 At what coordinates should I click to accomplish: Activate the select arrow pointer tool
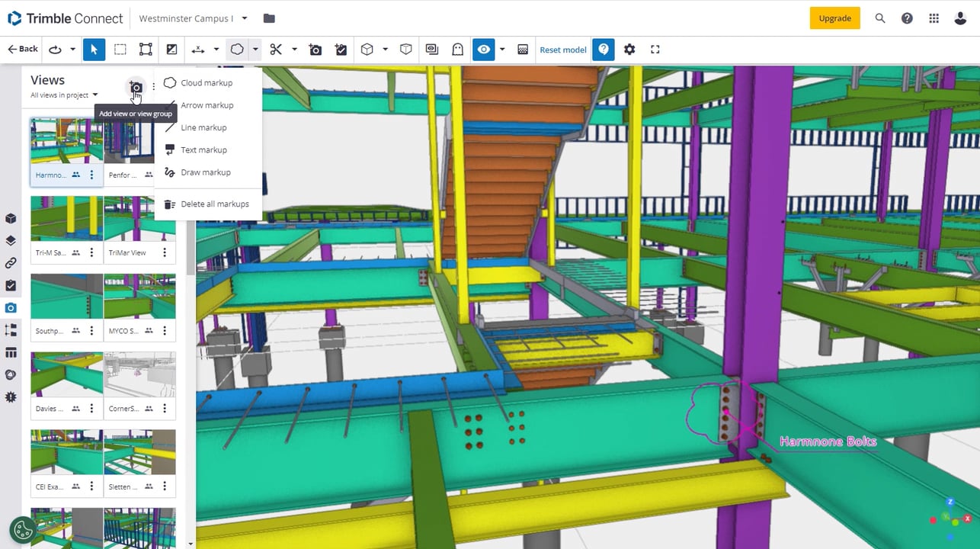coord(94,50)
